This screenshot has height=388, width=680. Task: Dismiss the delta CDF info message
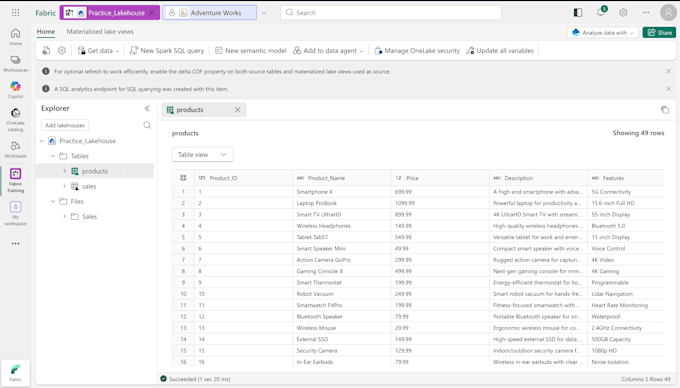[x=668, y=71]
